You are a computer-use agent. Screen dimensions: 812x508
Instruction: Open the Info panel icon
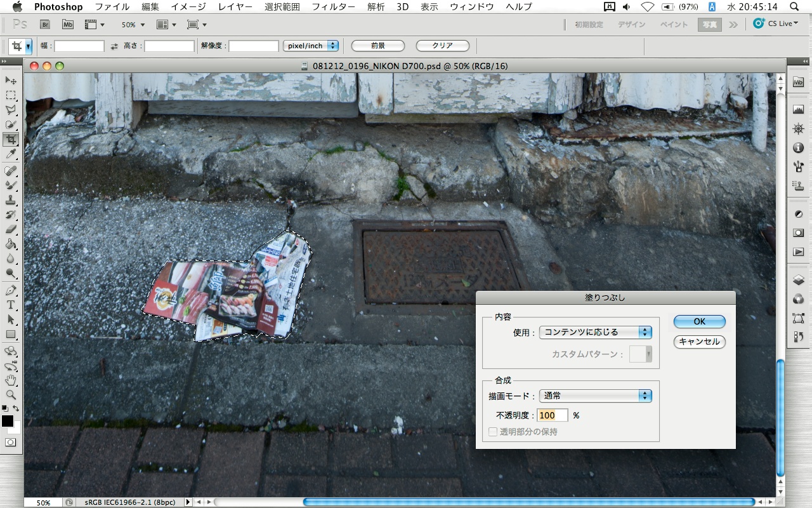coord(799,148)
